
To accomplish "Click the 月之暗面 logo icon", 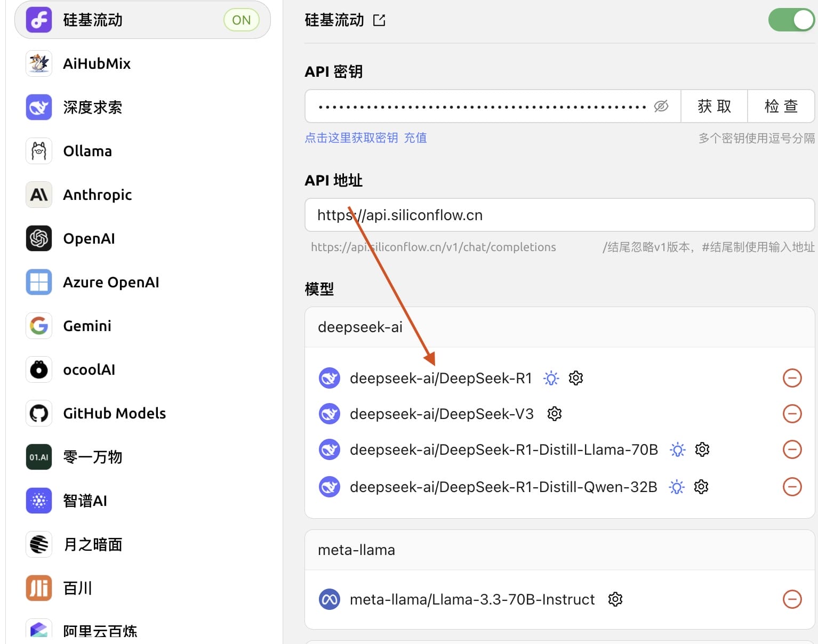I will coord(39,544).
